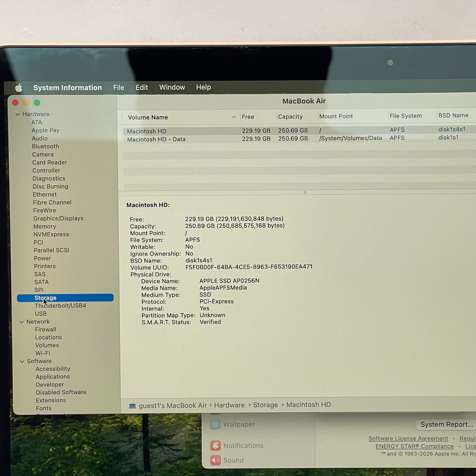Open the Software License Agreement link
The image size is (476, 476).
pyautogui.click(x=408, y=438)
